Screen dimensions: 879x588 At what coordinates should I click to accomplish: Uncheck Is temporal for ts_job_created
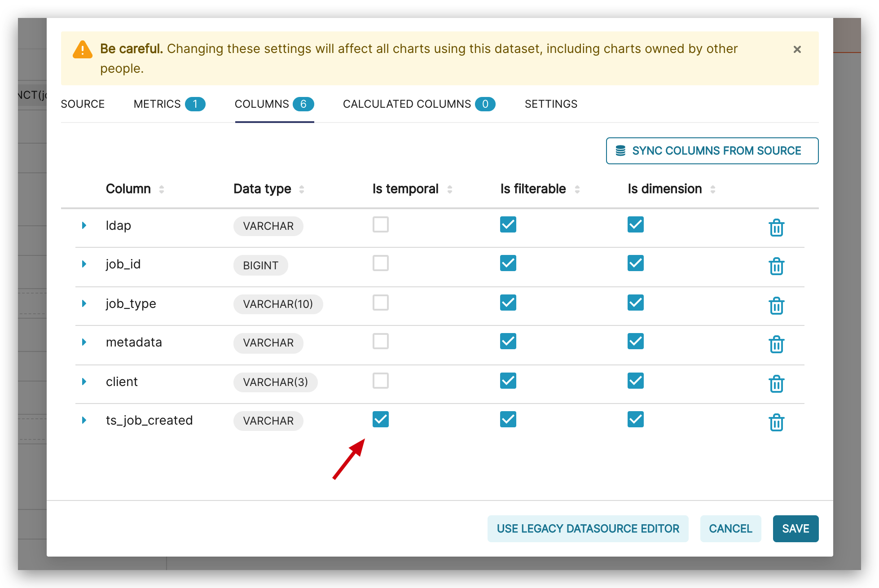click(380, 419)
